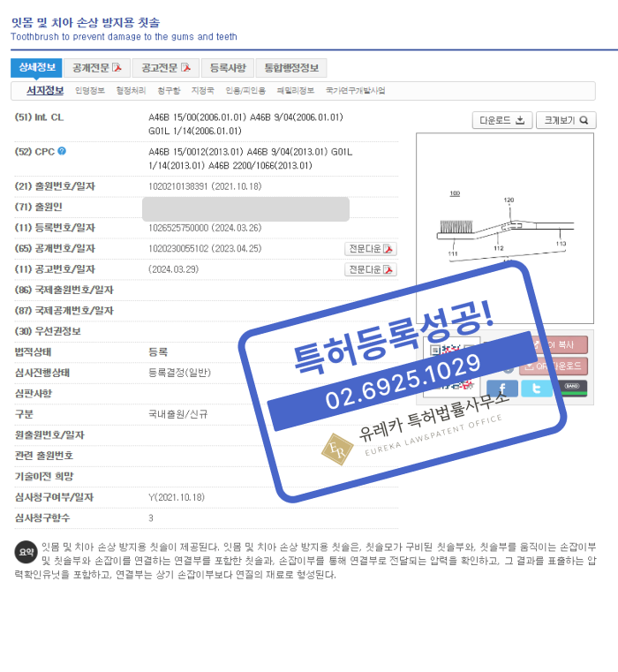Open the 인용/피인용 sub-tab
This screenshot has height=672, width=618.
tap(245, 91)
